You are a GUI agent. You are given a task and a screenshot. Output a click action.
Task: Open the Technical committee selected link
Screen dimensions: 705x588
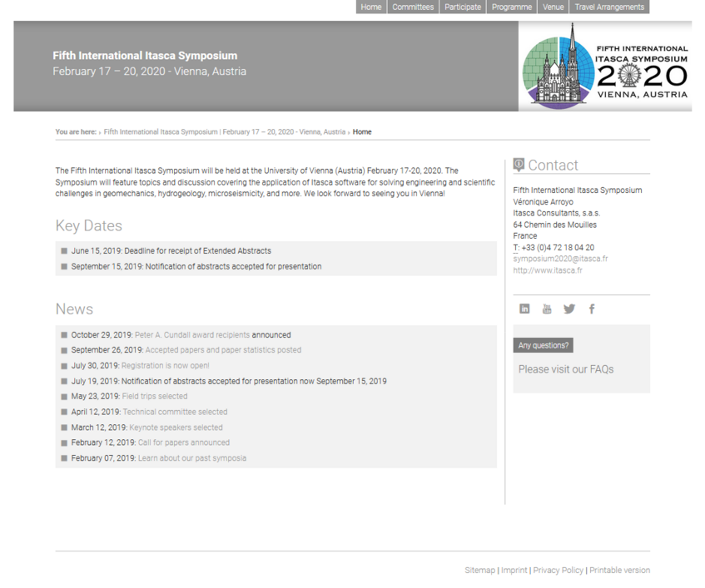[x=175, y=412]
